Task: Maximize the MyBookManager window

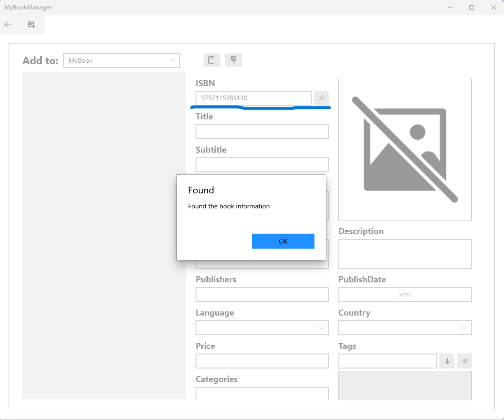Action: point(472,7)
